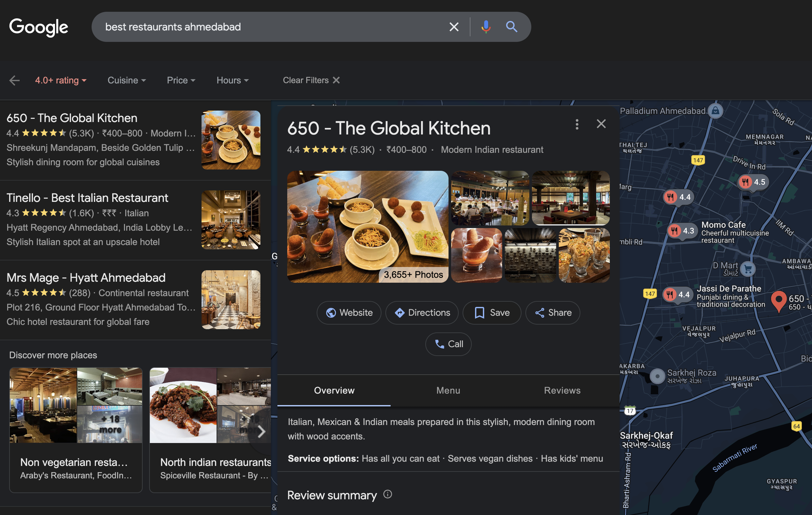Expand the Hours filter dropdown
This screenshot has width=812, height=515.
coord(232,80)
